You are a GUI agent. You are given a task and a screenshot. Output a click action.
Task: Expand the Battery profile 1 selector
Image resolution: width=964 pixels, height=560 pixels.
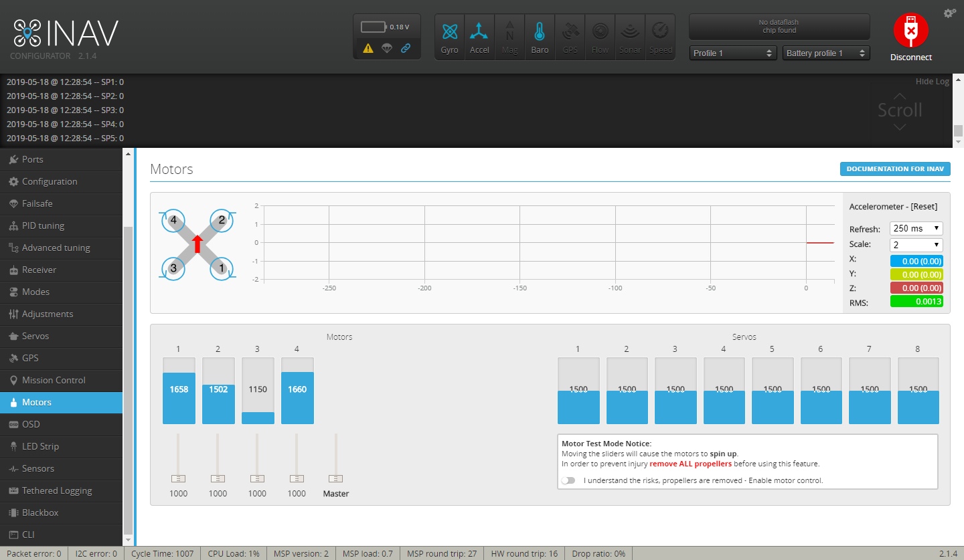[825, 53]
